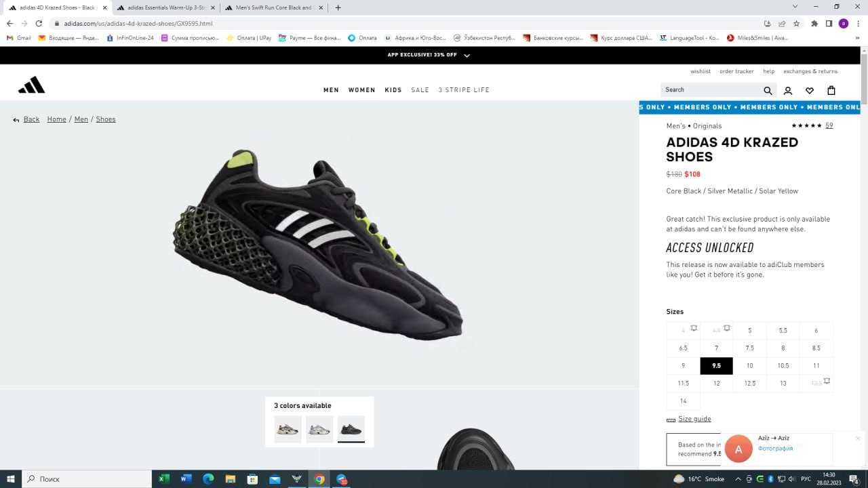This screenshot has width=868, height=488.
Task: Open Word from taskbar
Action: [186, 479]
